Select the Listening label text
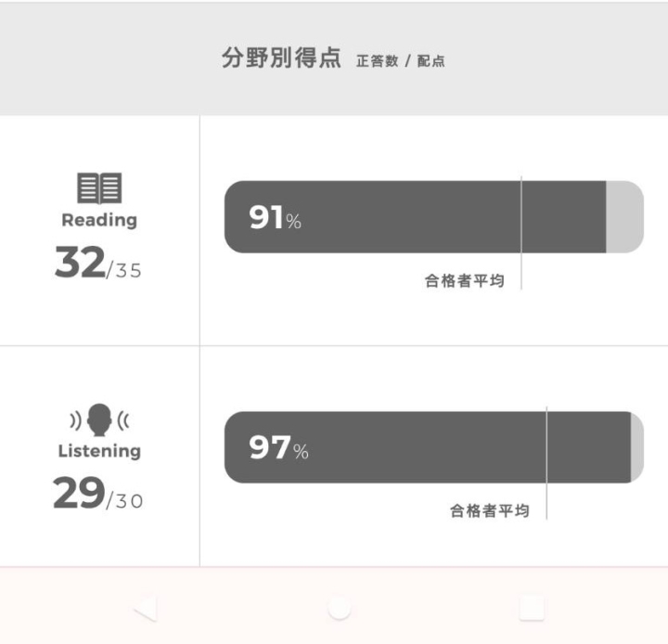Screen dimensions: 668x644 point(99,451)
